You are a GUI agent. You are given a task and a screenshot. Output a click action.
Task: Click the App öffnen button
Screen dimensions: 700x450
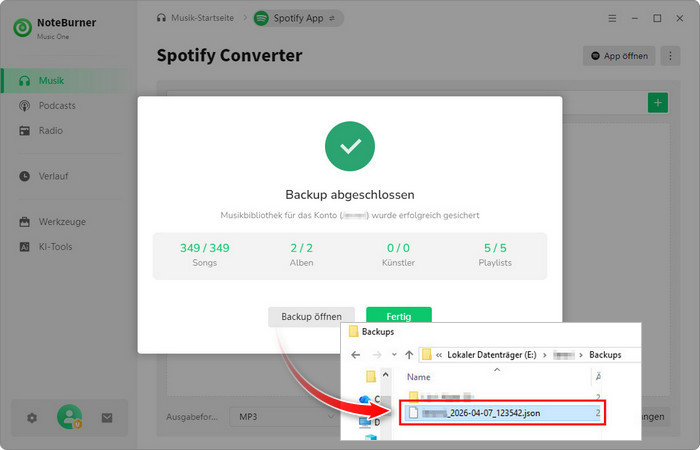coord(619,56)
